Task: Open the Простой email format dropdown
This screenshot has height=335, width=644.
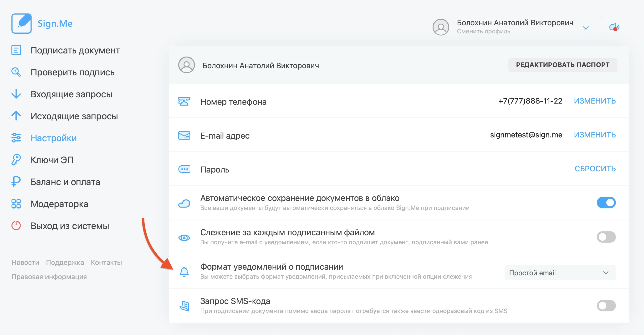Action: tap(560, 273)
